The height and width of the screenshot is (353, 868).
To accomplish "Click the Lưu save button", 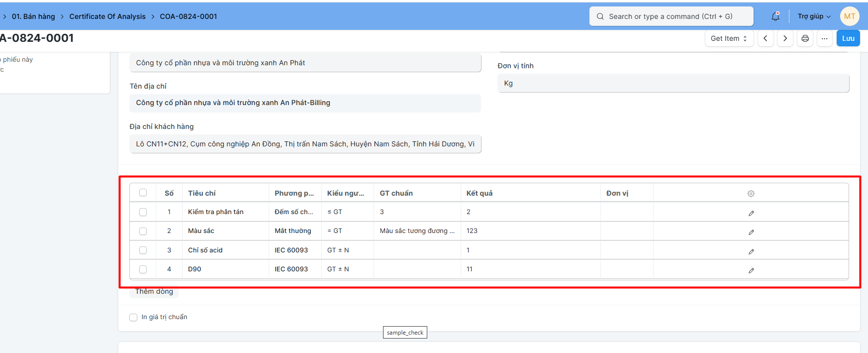I will [848, 38].
